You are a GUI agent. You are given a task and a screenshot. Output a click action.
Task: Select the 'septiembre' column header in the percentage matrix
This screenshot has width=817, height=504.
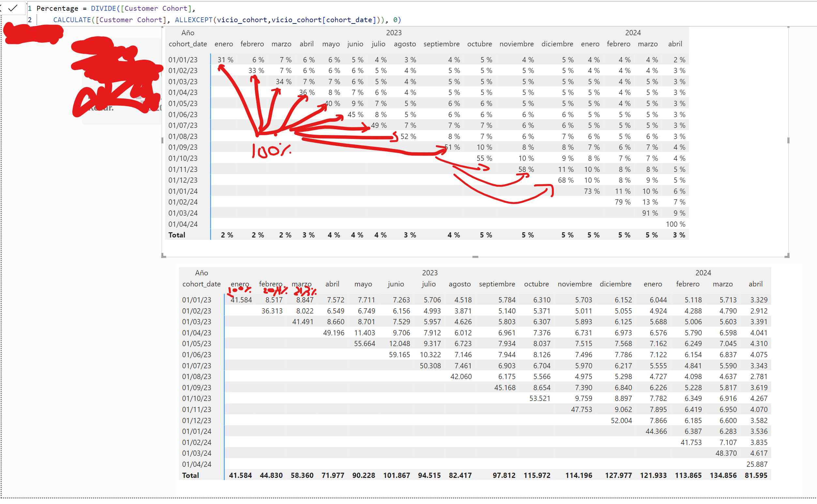[x=442, y=44]
